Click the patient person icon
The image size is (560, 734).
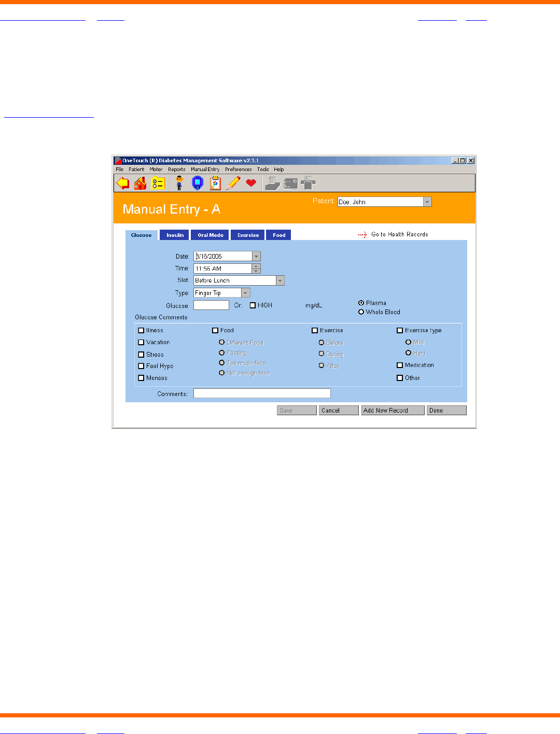click(179, 183)
